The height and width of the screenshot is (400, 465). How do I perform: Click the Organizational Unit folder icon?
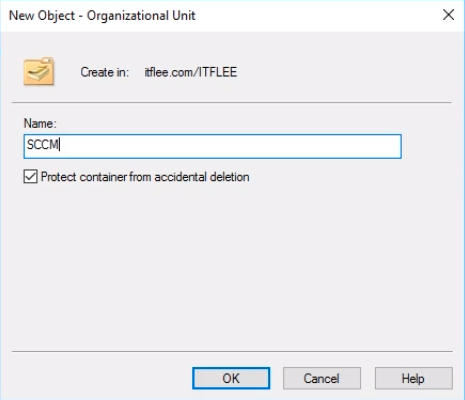(39, 71)
